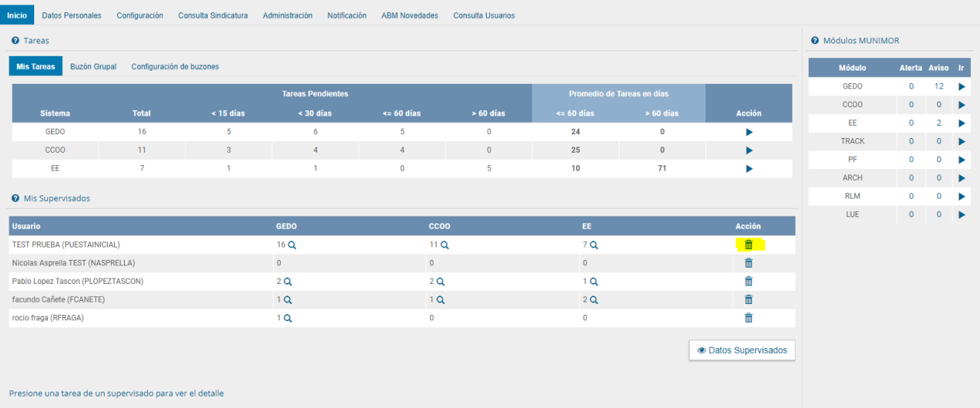Click EE magnifier for facundo Cañete
This screenshot has width=980, height=408.
coord(593,299)
